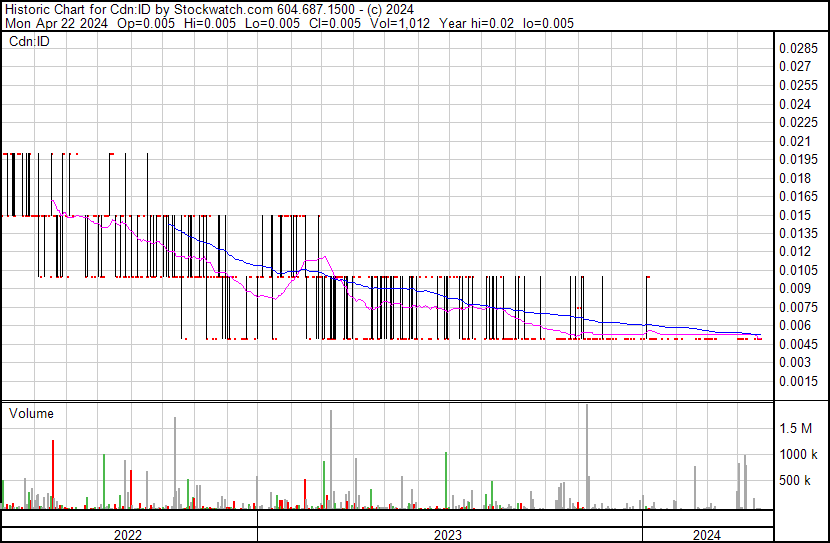Click the 0.0135 price axis label
Image resolution: width=830 pixels, height=543 pixels.
(x=798, y=233)
